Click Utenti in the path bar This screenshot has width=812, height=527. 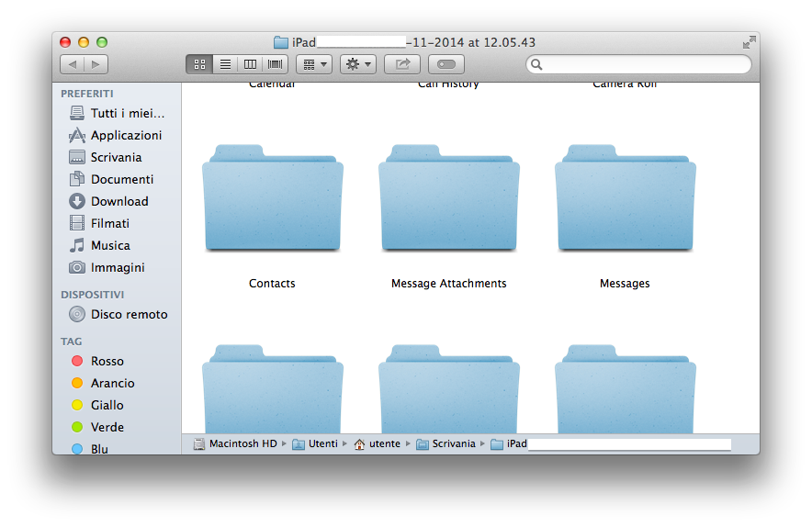click(x=315, y=443)
